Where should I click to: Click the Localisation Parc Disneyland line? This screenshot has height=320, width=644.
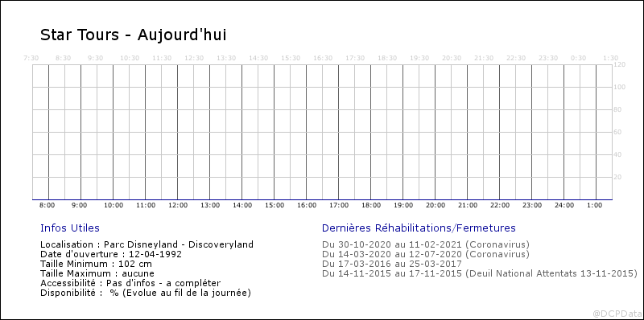tap(147, 244)
